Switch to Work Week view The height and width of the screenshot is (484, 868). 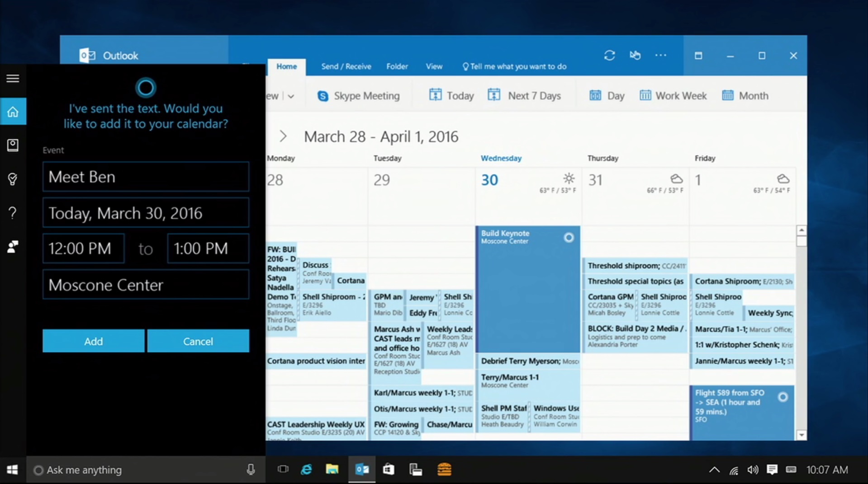(x=673, y=95)
